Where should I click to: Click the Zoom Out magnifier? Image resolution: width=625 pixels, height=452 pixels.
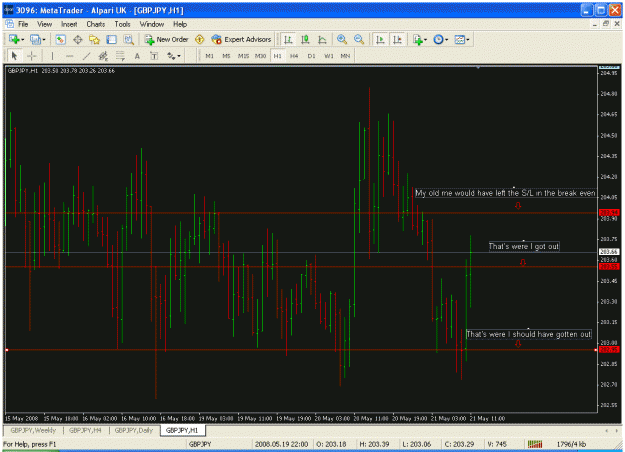359,39
